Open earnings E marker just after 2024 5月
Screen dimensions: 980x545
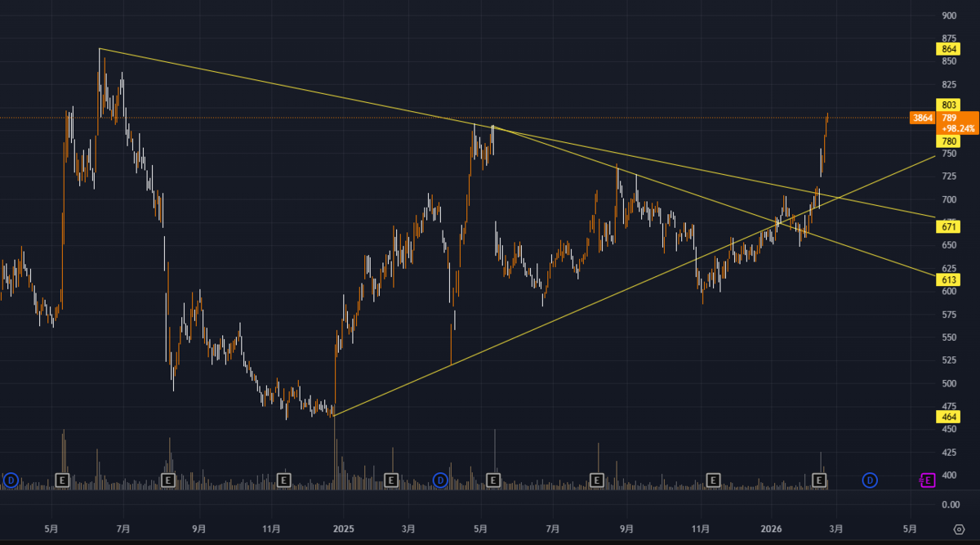pyautogui.click(x=64, y=480)
